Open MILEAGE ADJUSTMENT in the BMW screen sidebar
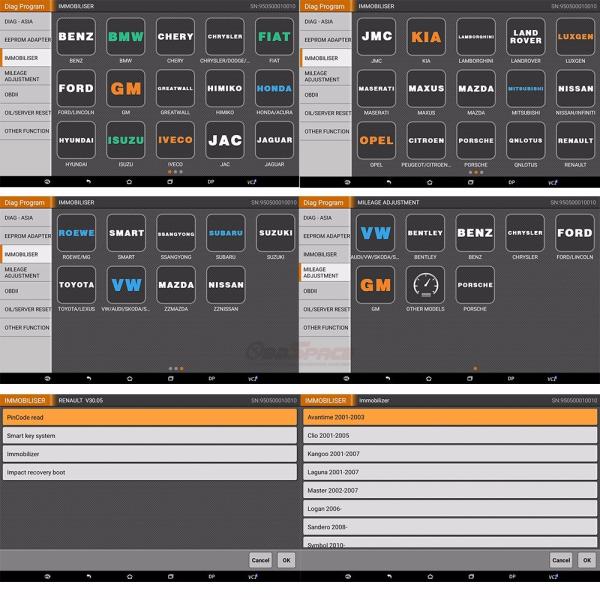Viewport: 600px width, 600px height. pos(26,76)
